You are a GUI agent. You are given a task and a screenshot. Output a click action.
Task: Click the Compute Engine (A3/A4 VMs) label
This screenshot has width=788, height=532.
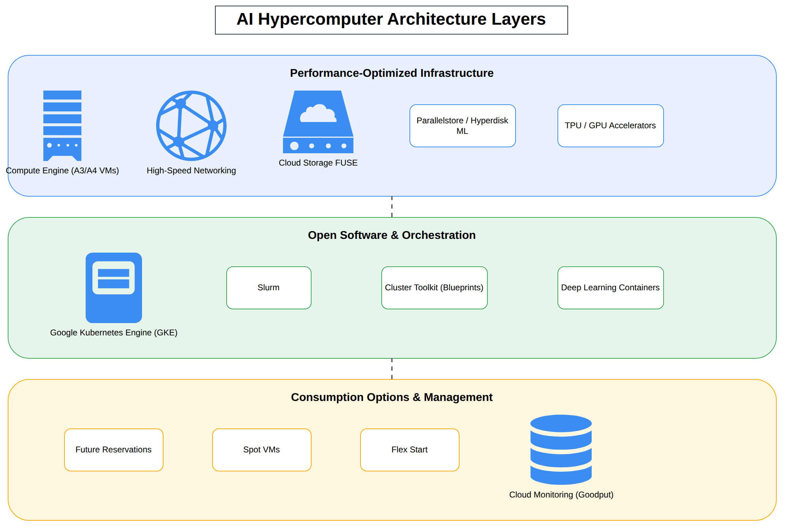click(x=62, y=171)
